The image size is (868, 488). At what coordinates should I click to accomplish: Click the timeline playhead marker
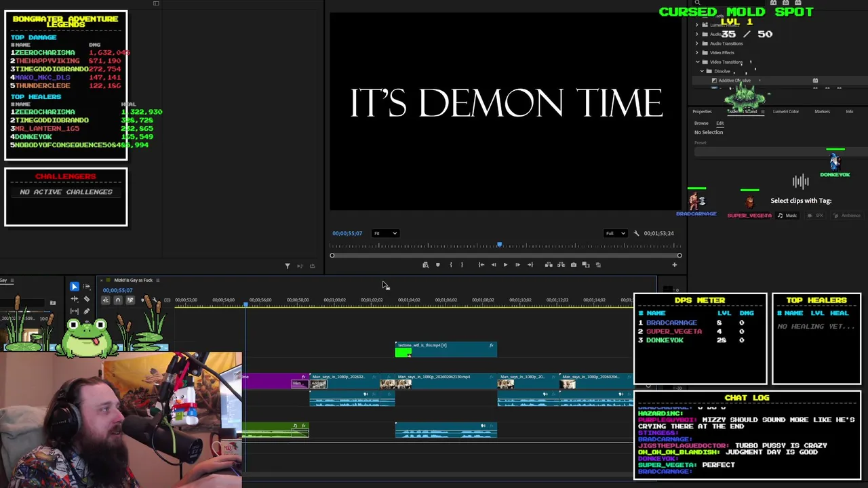point(245,304)
